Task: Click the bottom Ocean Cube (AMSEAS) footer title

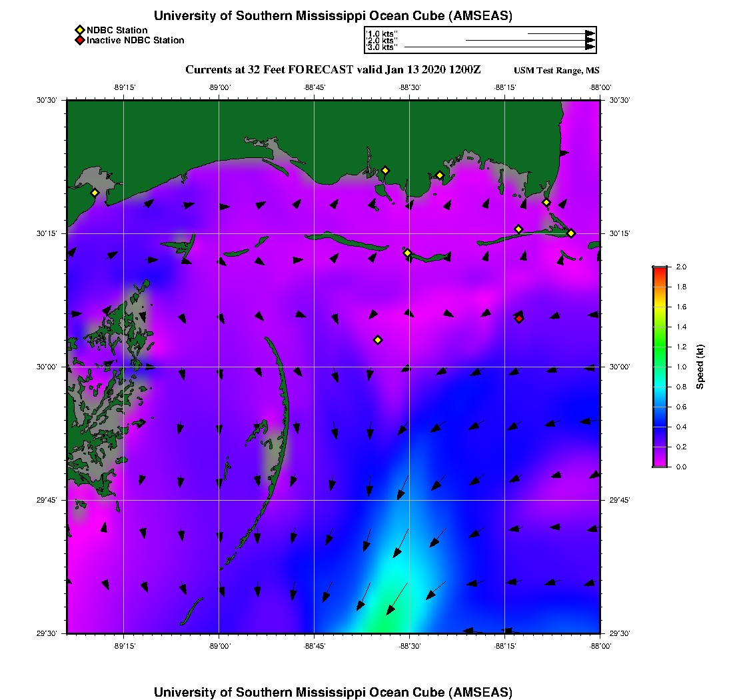Action: pyautogui.click(x=333, y=692)
